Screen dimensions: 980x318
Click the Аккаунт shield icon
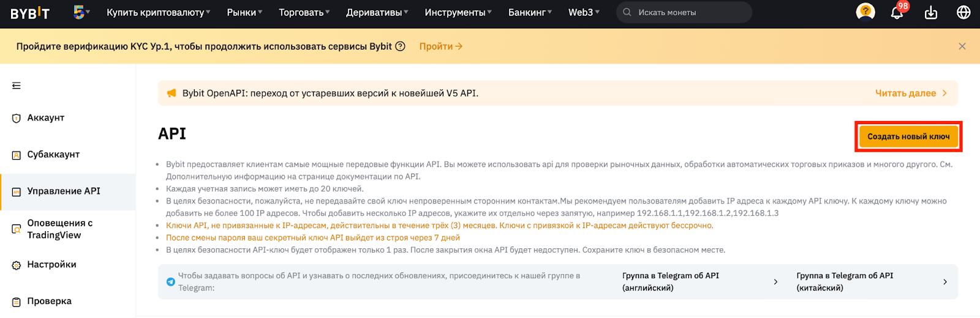(x=17, y=118)
